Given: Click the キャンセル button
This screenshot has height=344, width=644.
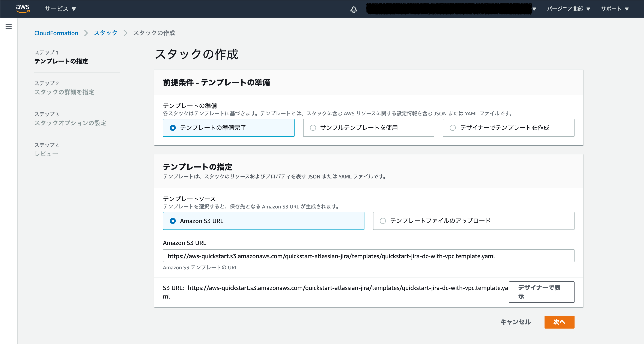Looking at the screenshot, I should (x=516, y=322).
